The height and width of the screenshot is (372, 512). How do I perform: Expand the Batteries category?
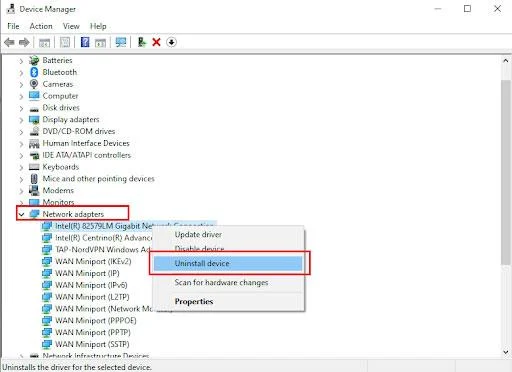[x=21, y=61]
